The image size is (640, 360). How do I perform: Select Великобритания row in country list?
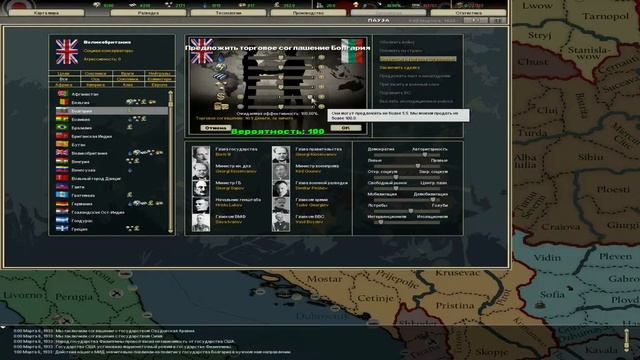[111, 153]
